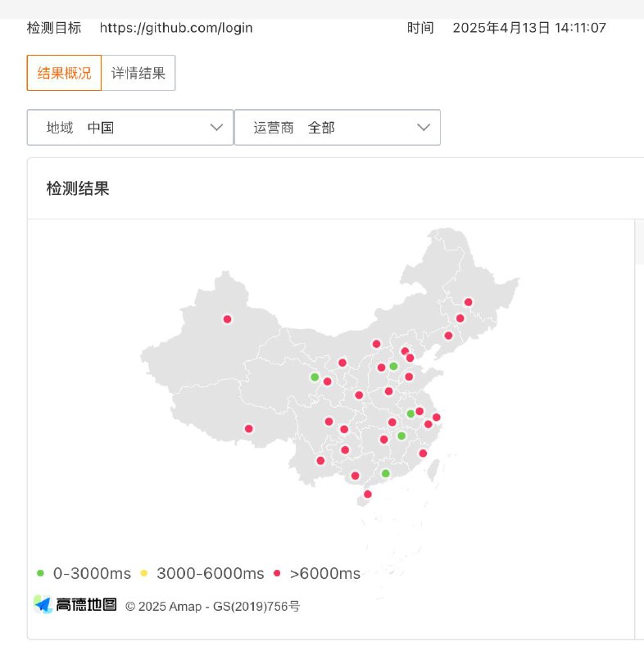Select the red marker in Ningxia

click(342, 363)
